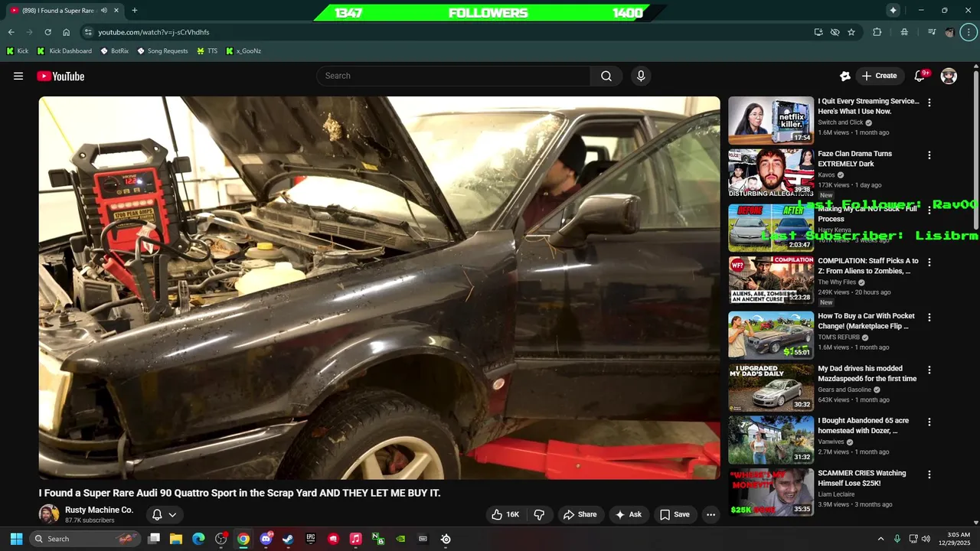Dislike the video with thumbs down
The image size is (980, 551).
pyautogui.click(x=539, y=514)
